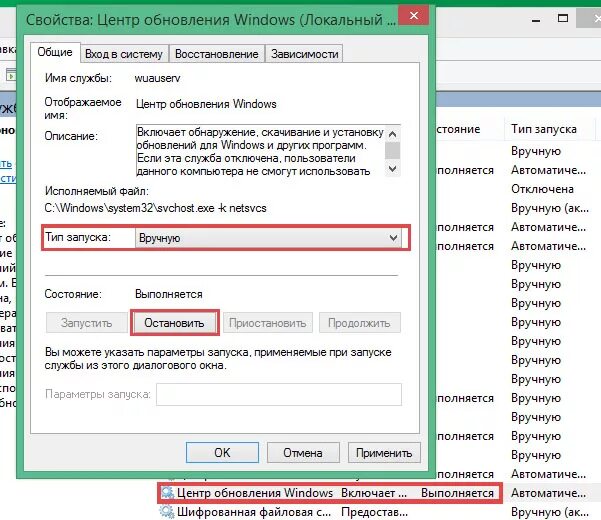Click the Выполняется cell of Центр обновления row
This screenshot has height=520, width=601.
click(457, 493)
